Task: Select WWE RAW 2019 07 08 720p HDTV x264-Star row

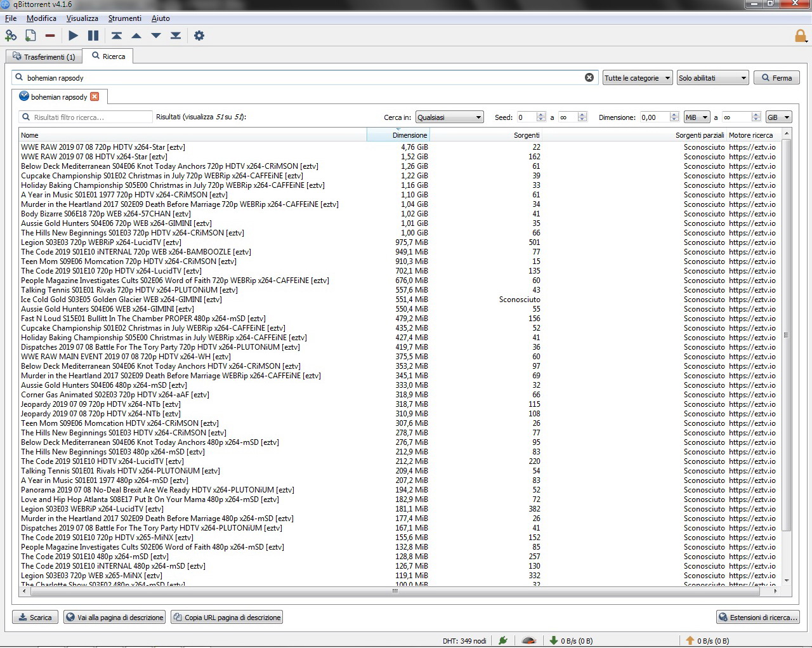Action: [x=400, y=147]
